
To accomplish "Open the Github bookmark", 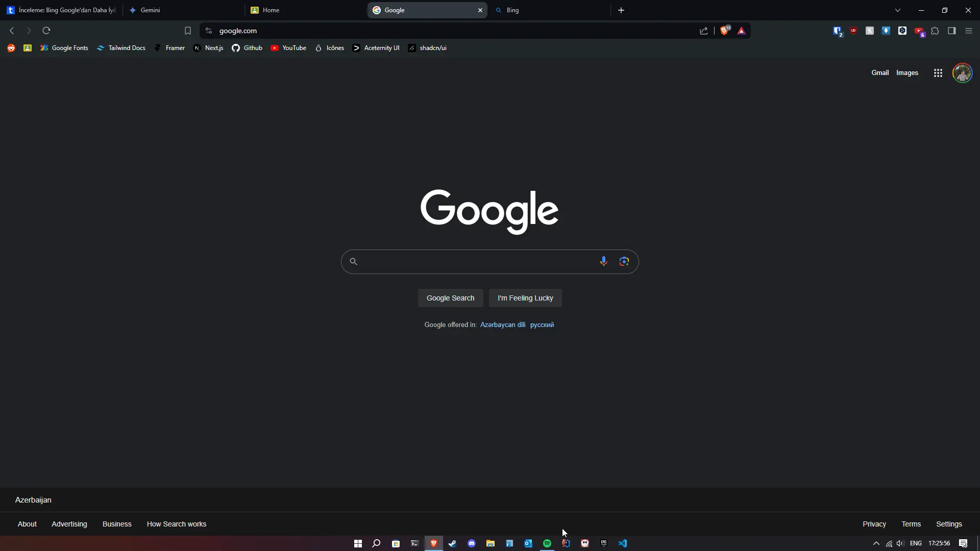I will [x=247, y=48].
